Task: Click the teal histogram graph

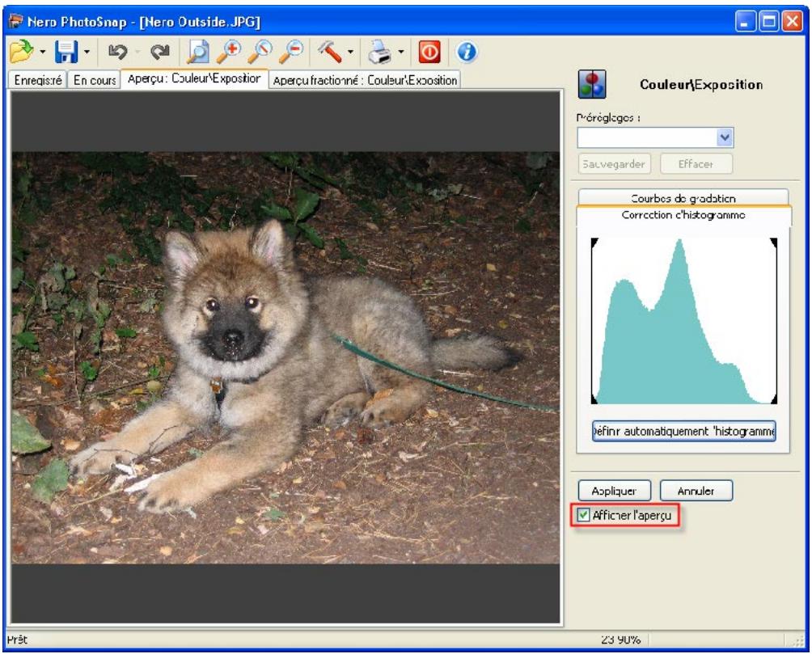Action: click(683, 321)
